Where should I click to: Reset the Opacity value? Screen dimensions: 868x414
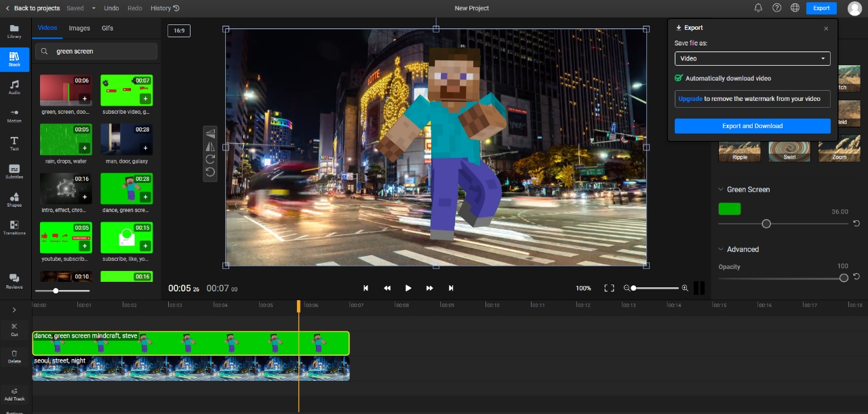(856, 277)
